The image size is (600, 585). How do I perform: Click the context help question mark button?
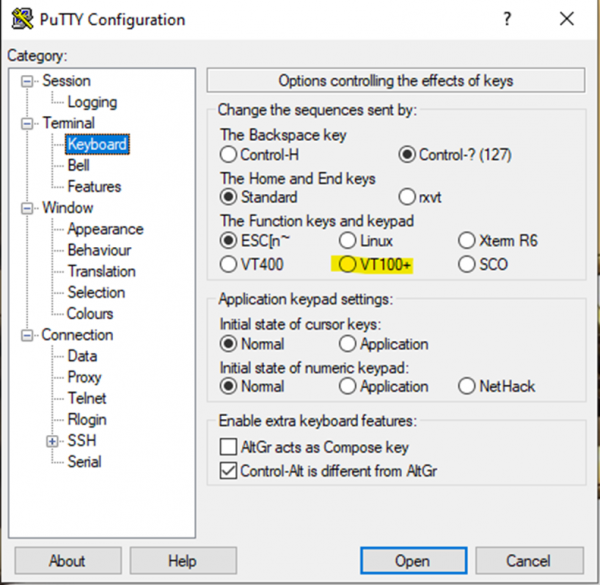click(x=507, y=19)
